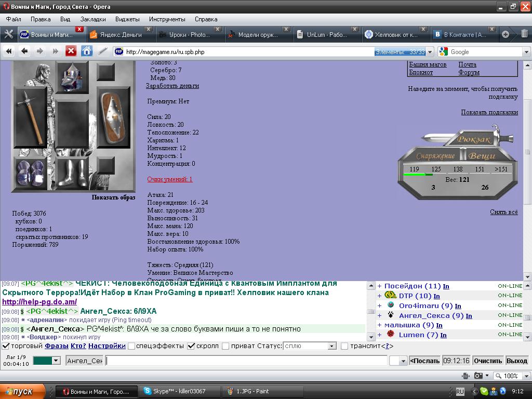Screen dimensions: 532x399
Task: Toggle the торговый checkbox
Action: click(6, 346)
